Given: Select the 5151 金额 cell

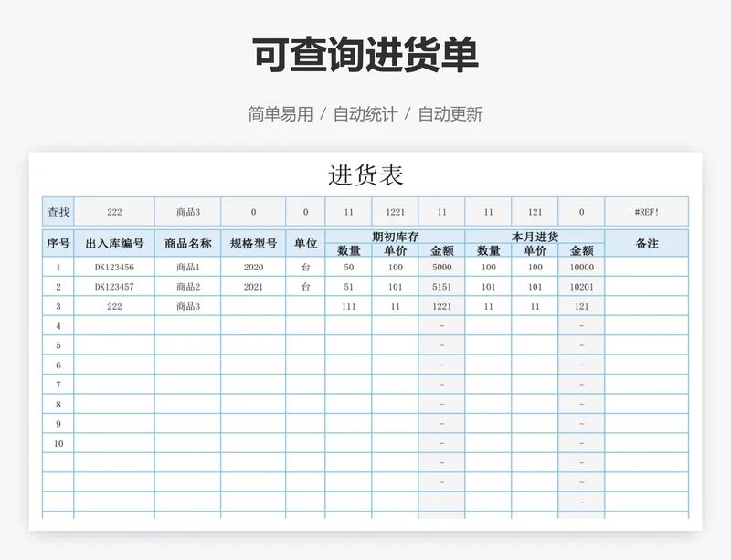Looking at the screenshot, I should 441,287.
